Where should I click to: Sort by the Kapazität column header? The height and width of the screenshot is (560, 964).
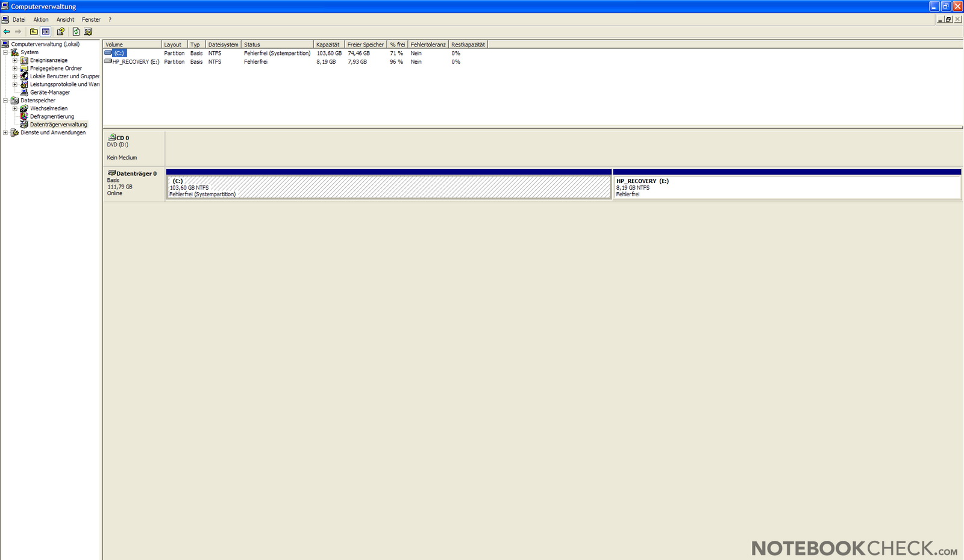click(329, 45)
